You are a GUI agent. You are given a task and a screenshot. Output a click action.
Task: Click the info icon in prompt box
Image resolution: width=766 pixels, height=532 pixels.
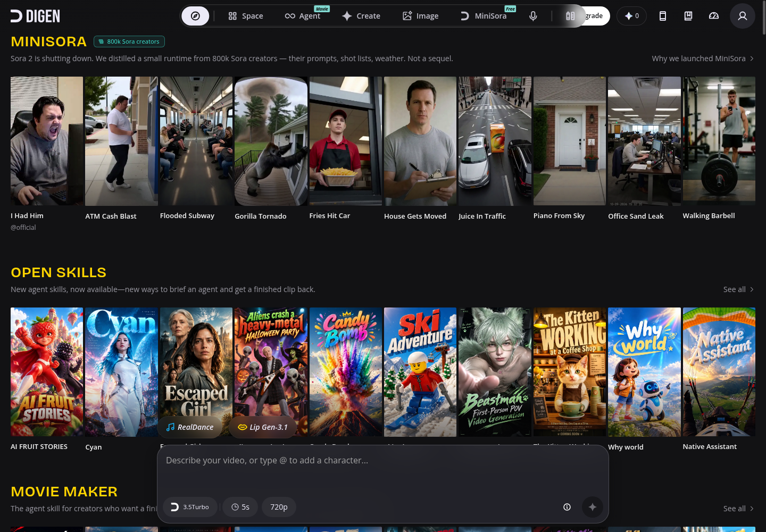click(x=567, y=507)
